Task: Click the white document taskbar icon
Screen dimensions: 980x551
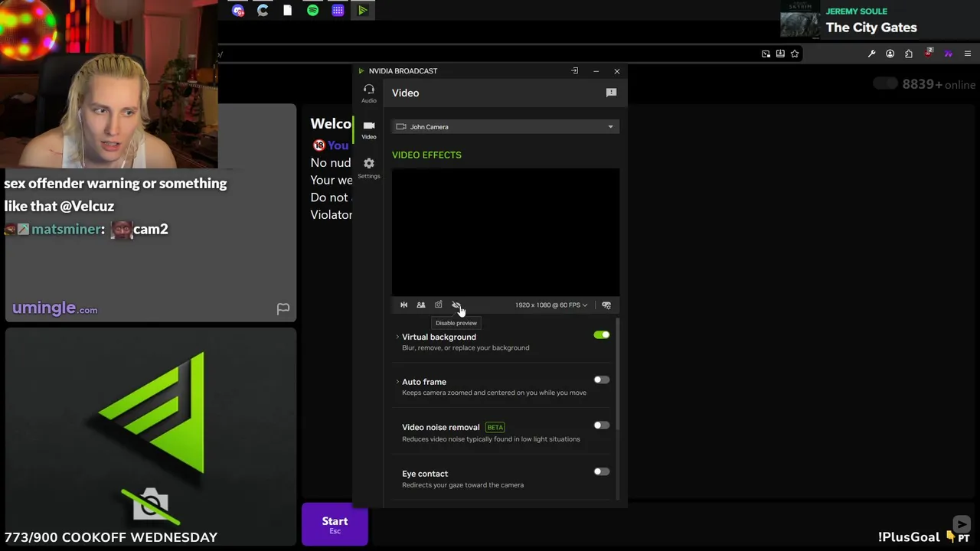Action: click(x=288, y=11)
